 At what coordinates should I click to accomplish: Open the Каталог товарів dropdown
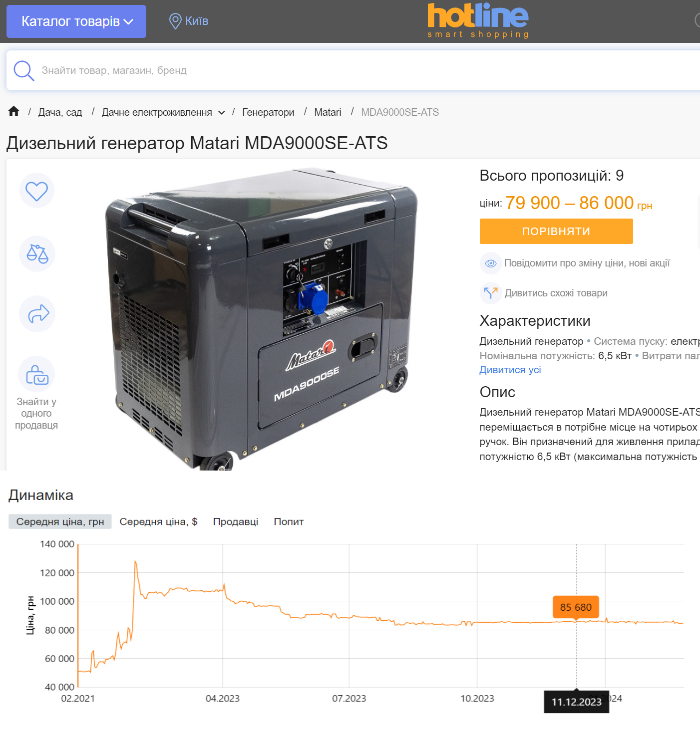(76, 21)
